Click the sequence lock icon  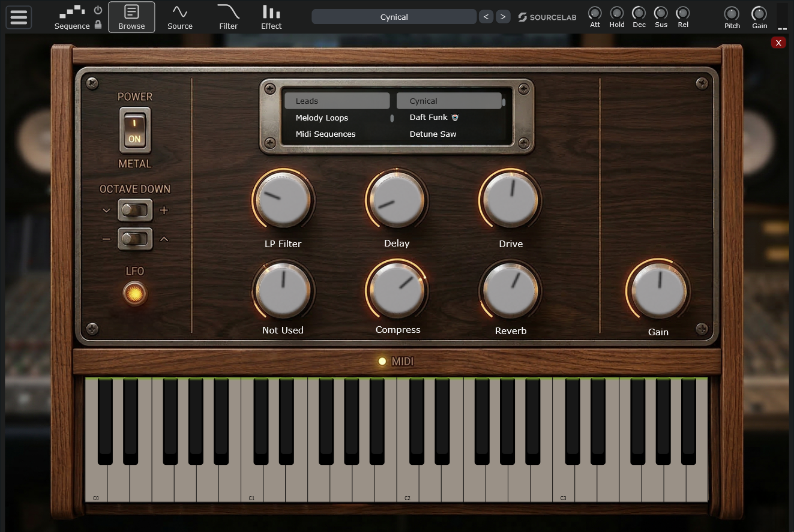point(98,25)
